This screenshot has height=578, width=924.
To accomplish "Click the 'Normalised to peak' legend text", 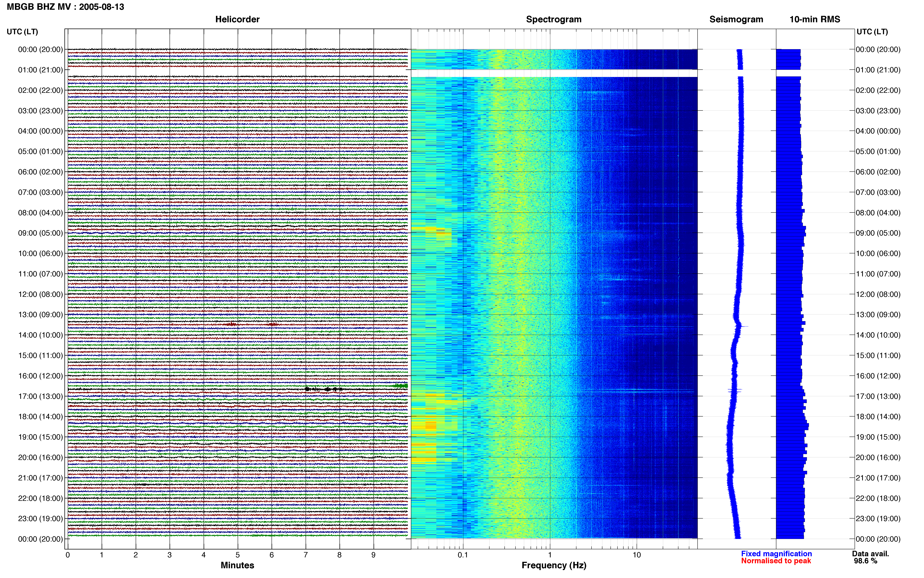I will click(776, 561).
